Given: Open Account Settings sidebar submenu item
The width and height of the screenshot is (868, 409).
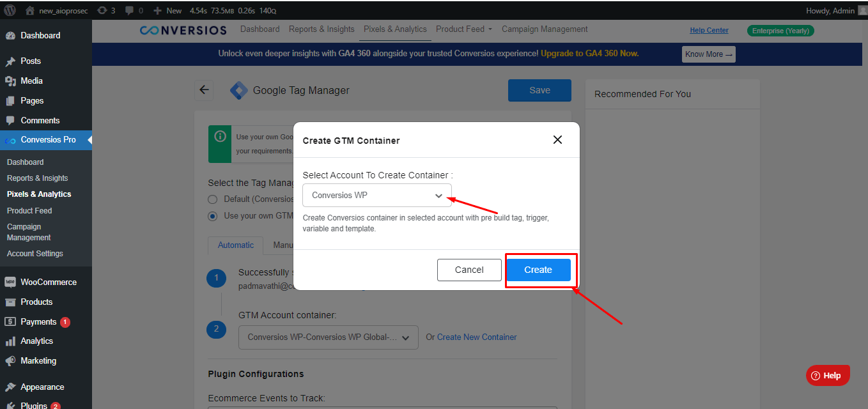Looking at the screenshot, I should coord(35,254).
